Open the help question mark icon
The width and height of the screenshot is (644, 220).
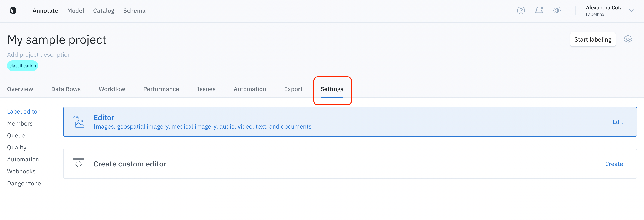click(x=521, y=10)
